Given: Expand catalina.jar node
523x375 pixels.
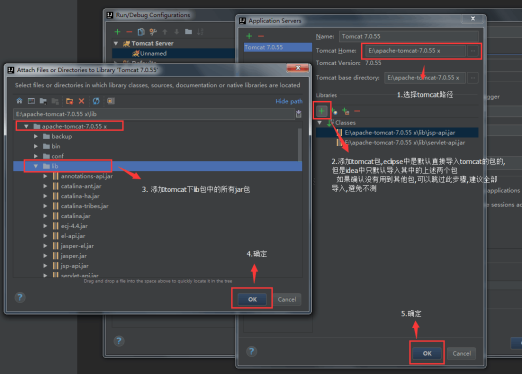Looking at the screenshot, I should [45, 216].
